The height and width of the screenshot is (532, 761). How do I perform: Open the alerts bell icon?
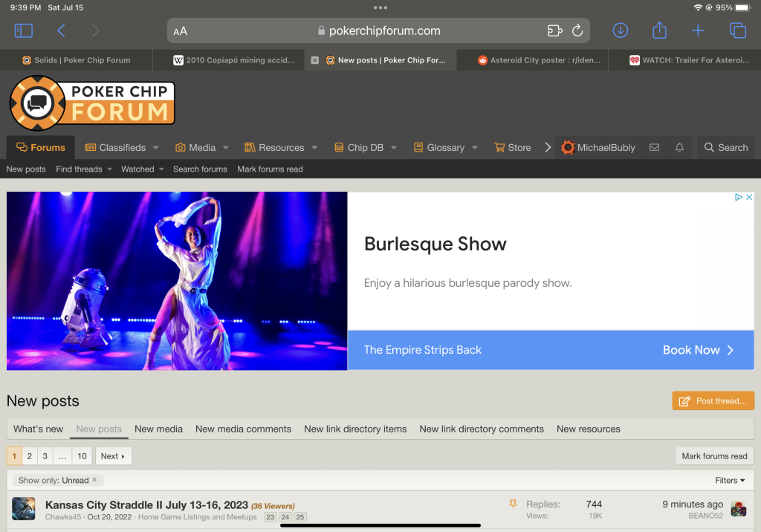[x=679, y=148]
